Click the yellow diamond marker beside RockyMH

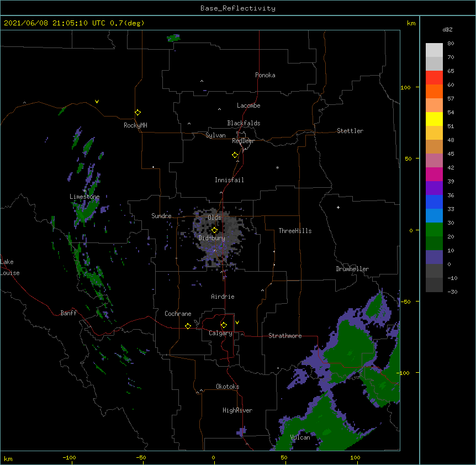pos(138,113)
